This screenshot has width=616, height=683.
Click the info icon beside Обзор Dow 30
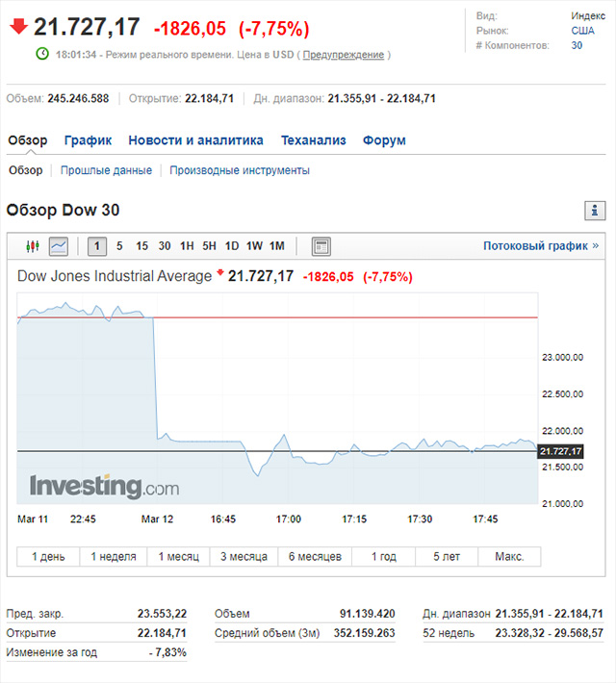(x=595, y=211)
